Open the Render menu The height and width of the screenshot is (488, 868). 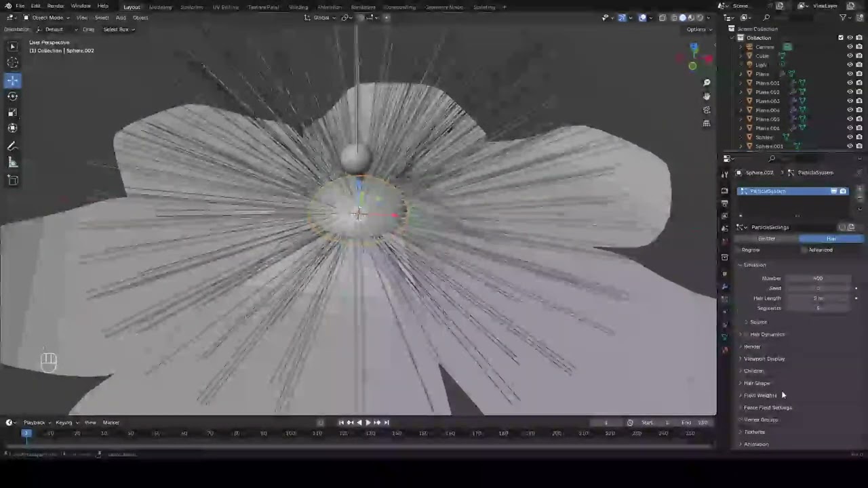(x=56, y=6)
